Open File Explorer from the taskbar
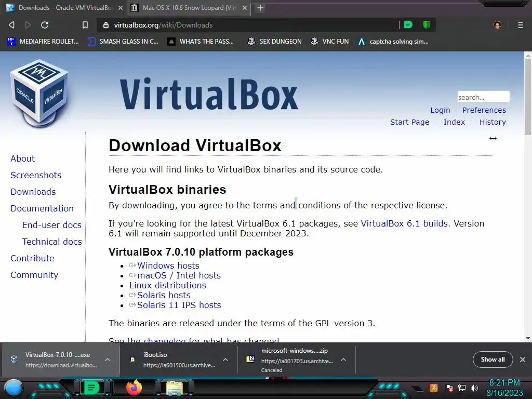The width and height of the screenshot is (532, 399). [x=175, y=389]
